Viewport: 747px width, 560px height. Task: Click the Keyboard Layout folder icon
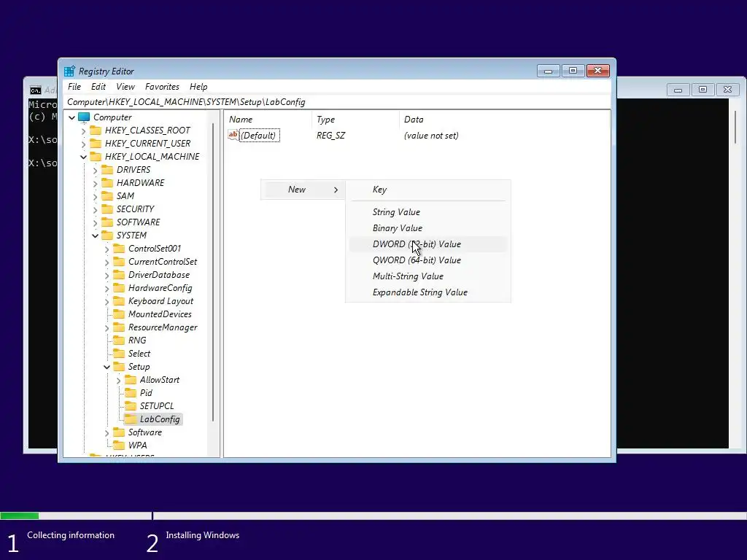pyautogui.click(x=119, y=301)
